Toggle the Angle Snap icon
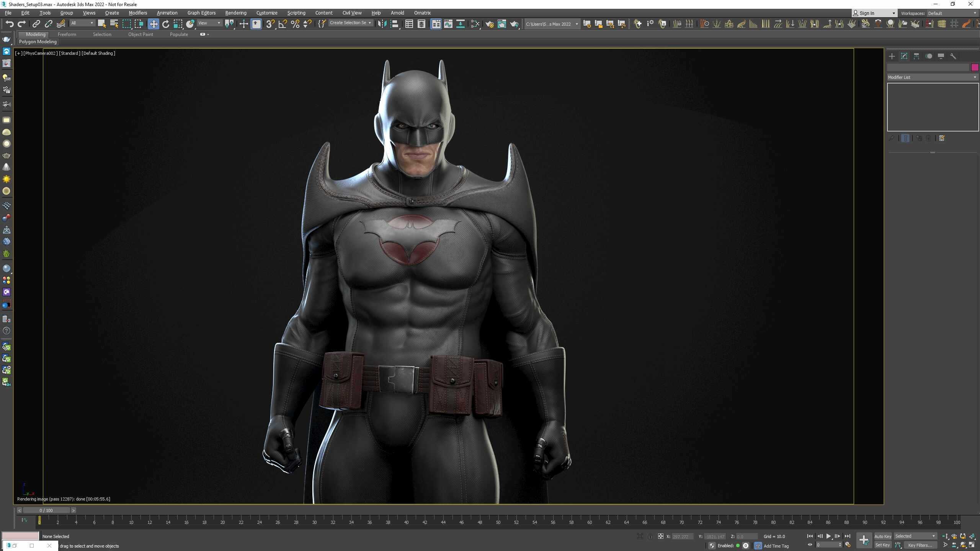The width and height of the screenshot is (980, 551). [x=283, y=24]
